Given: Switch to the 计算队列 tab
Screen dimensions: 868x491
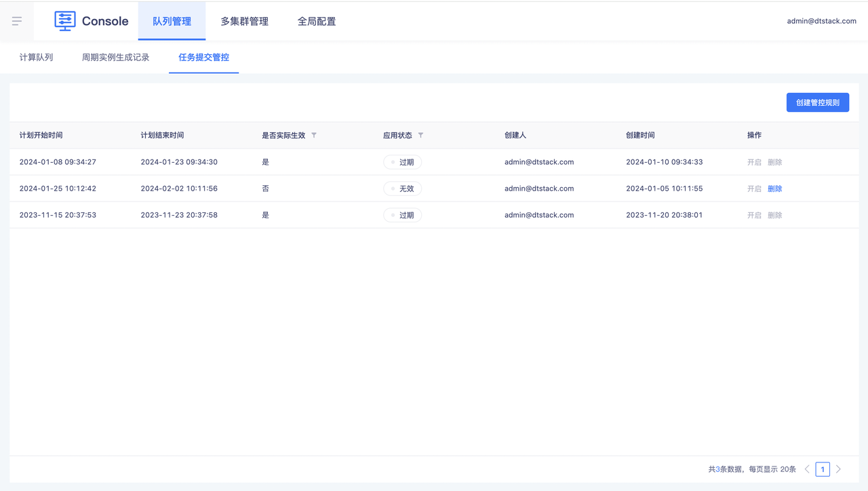Looking at the screenshot, I should point(36,58).
